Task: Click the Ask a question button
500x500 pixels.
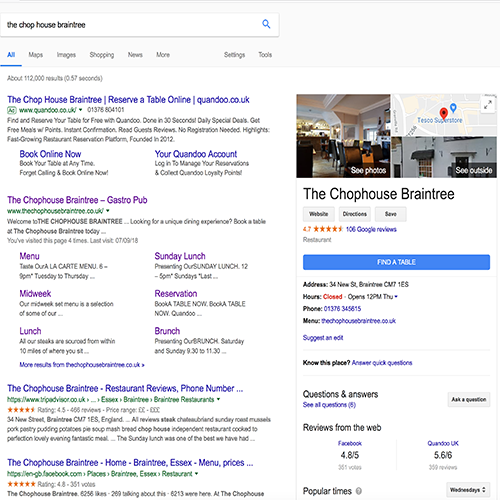Action: point(469,399)
